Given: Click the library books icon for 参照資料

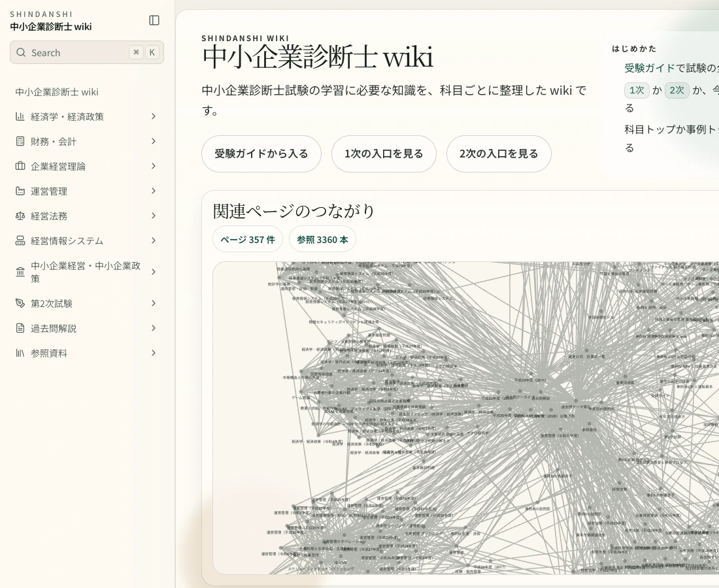Looking at the screenshot, I should click(x=20, y=352).
